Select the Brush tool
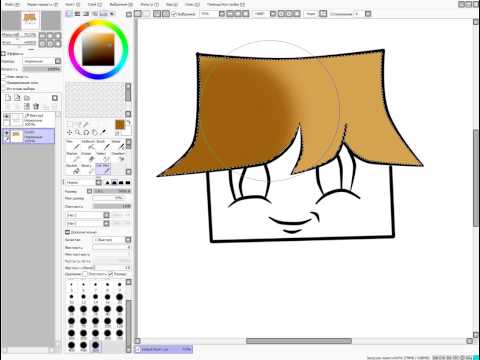The height and width of the screenshot is (360, 480). (104, 145)
